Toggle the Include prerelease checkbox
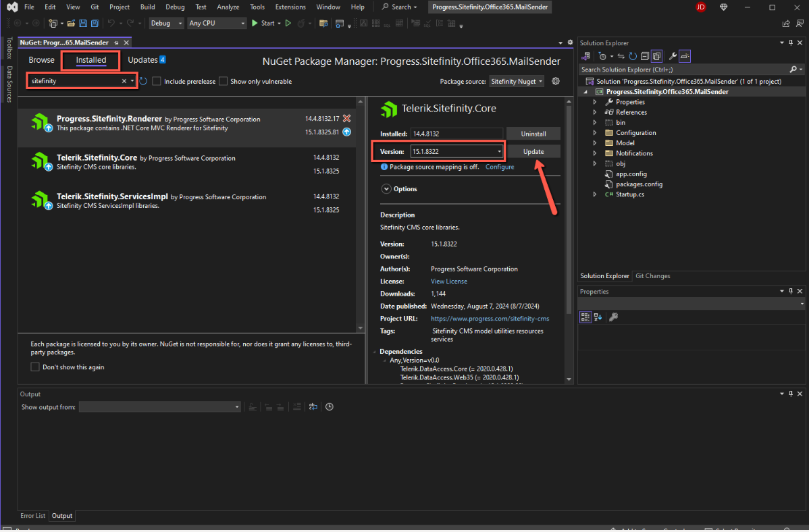Screen dimensions: 809x532 pos(157,81)
